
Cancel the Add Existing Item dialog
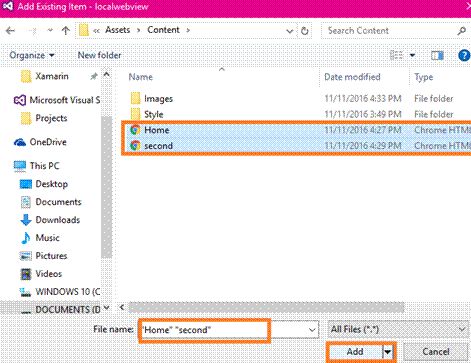[x=435, y=352]
